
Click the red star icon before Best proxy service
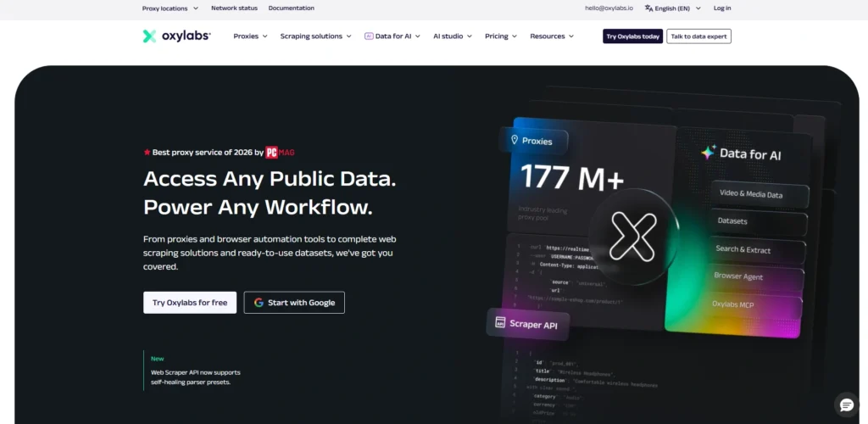pyautogui.click(x=147, y=153)
